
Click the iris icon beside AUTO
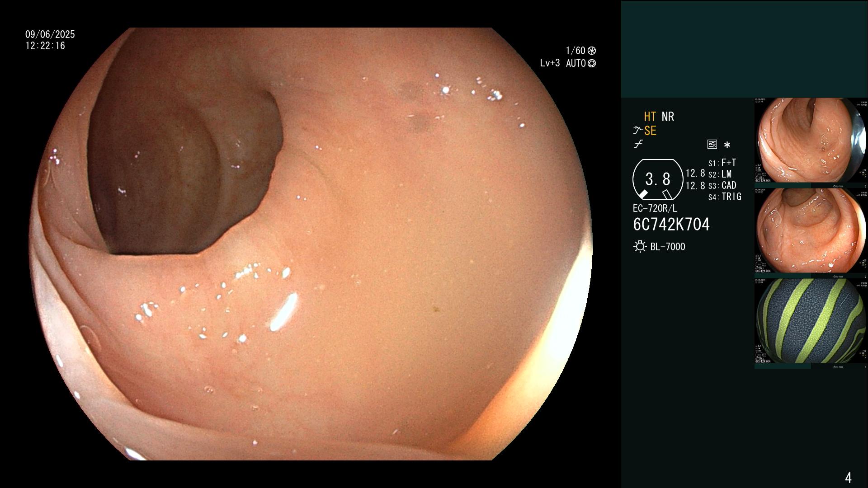592,63
